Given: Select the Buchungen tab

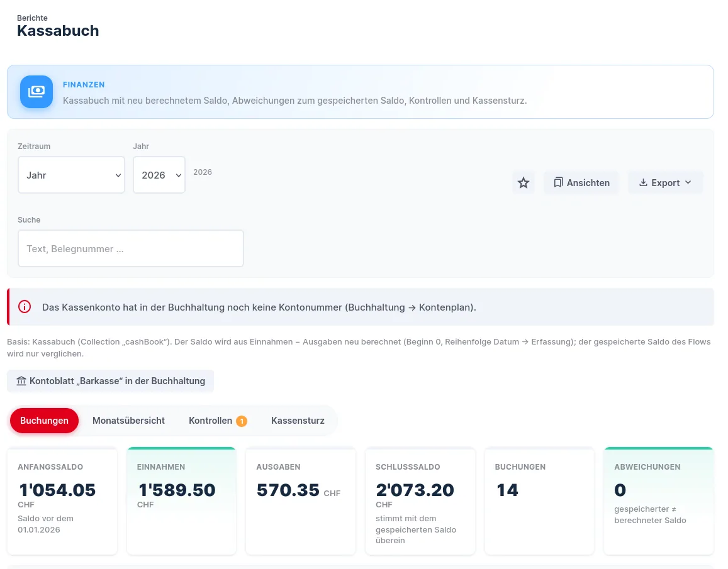Looking at the screenshot, I should coord(44,421).
